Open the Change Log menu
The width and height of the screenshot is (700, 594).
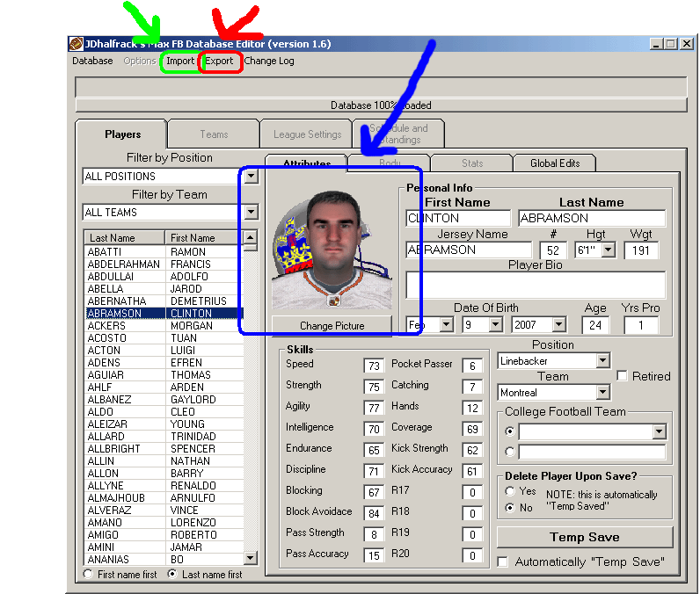click(x=269, y=61)
